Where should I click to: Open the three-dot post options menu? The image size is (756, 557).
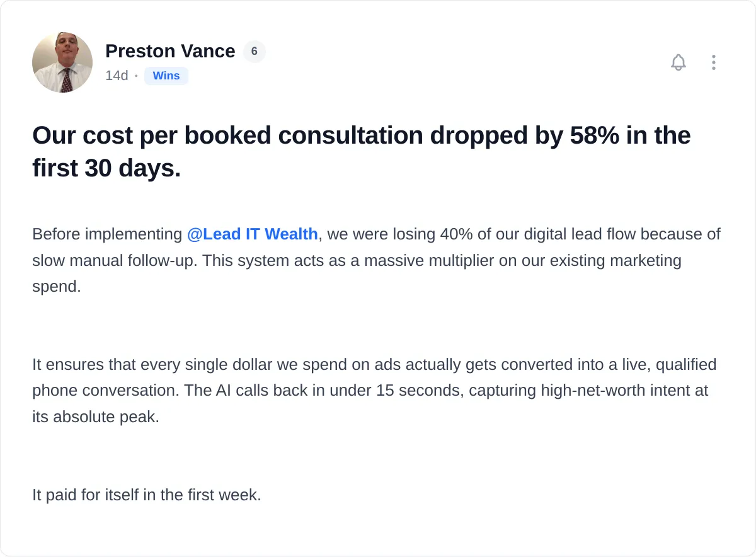tap(713, 62)
